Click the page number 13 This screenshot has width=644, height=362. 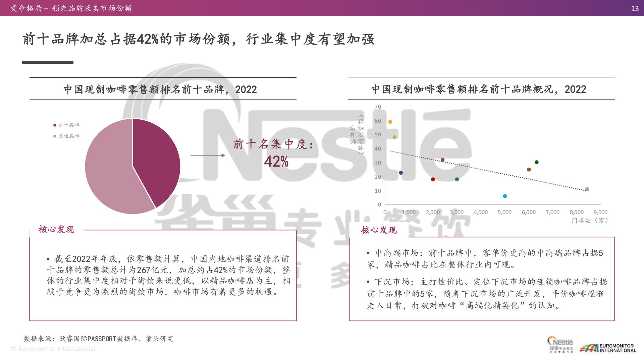[x=635, y=8]
